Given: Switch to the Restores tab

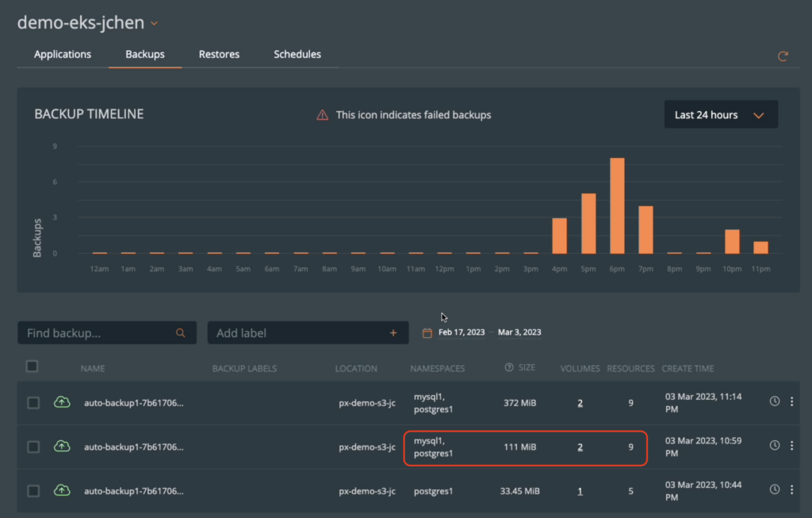Looking at the screenshot, I should pyautogui.click(x=218, y=54).
